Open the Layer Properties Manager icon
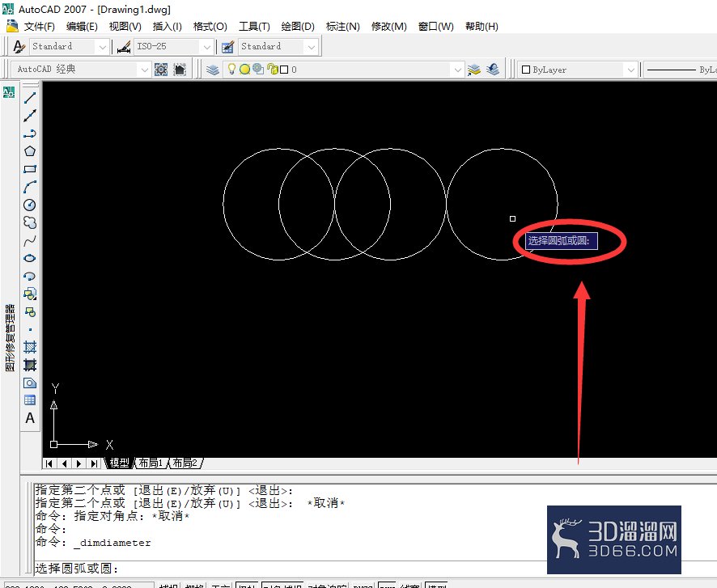717x588 pixels. [213, 70]
